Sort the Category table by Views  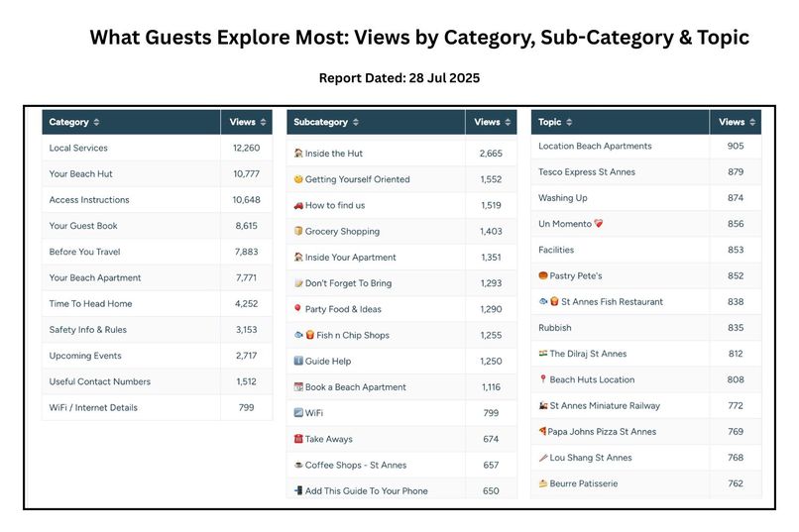point(247,122)
